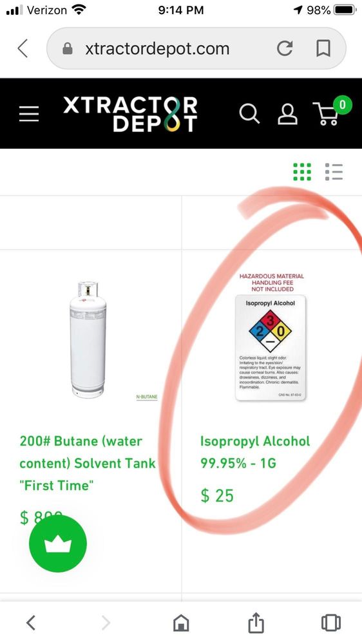Open the 200# Butane Solvent Tank link
This screenshot has height=644, width=362.
(87, 463)
